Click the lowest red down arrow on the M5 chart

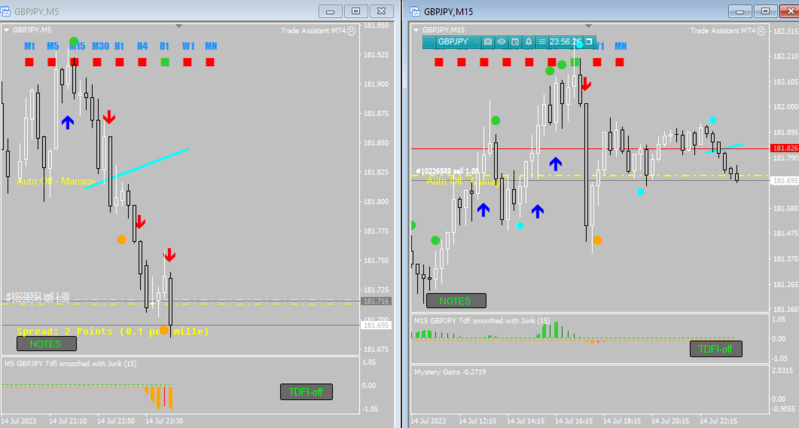tap(170, 255)
